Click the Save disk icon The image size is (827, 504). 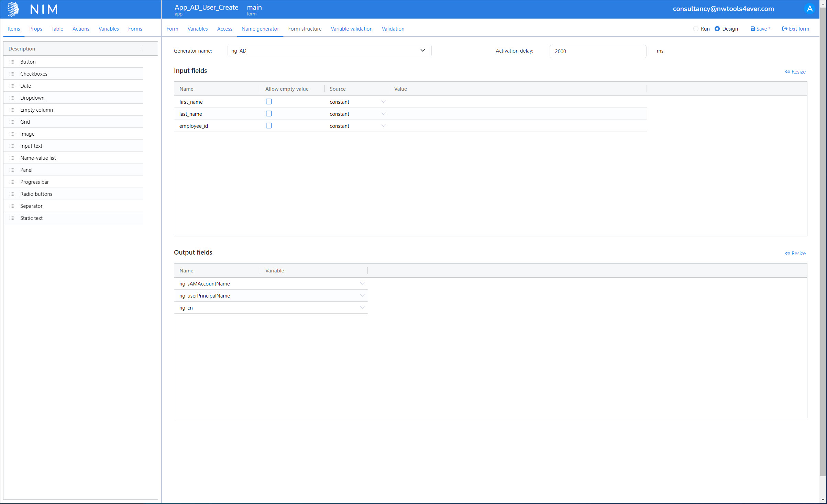[x=753, y=29]
